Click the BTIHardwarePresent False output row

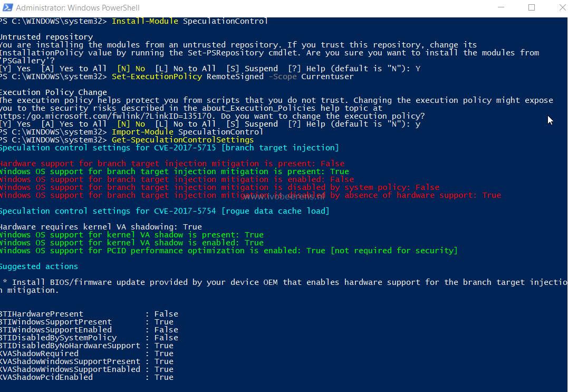[89, 314]
